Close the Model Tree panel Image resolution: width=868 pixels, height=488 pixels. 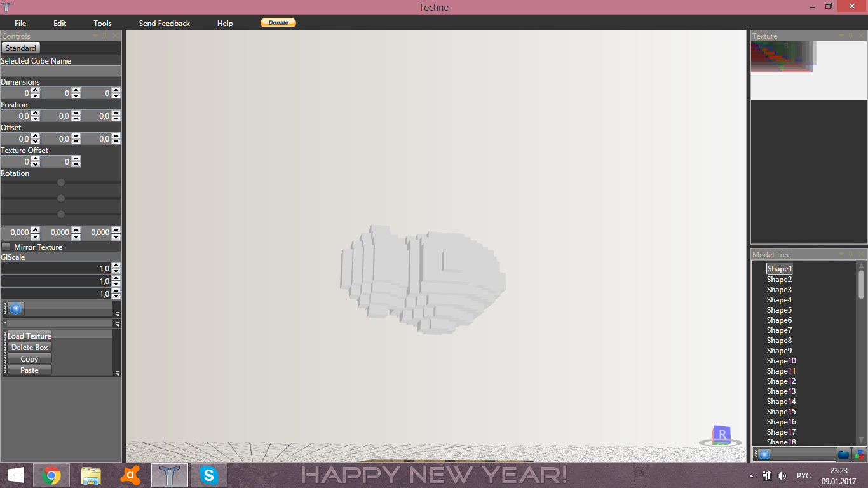click(862, 254)
